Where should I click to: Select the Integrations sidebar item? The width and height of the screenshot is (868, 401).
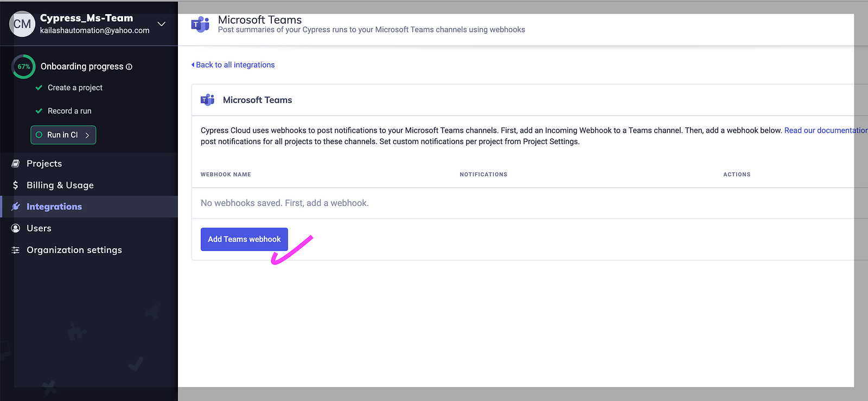(89, 206)
